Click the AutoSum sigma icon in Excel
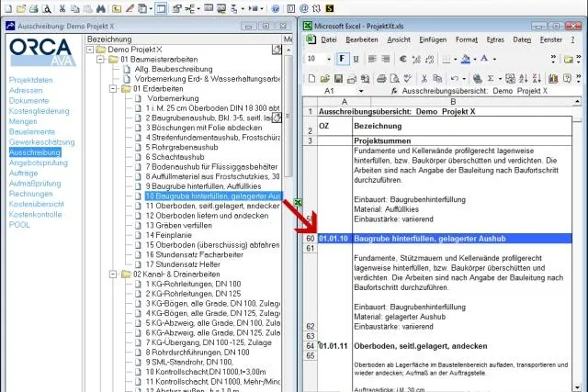 coord(491,78)
